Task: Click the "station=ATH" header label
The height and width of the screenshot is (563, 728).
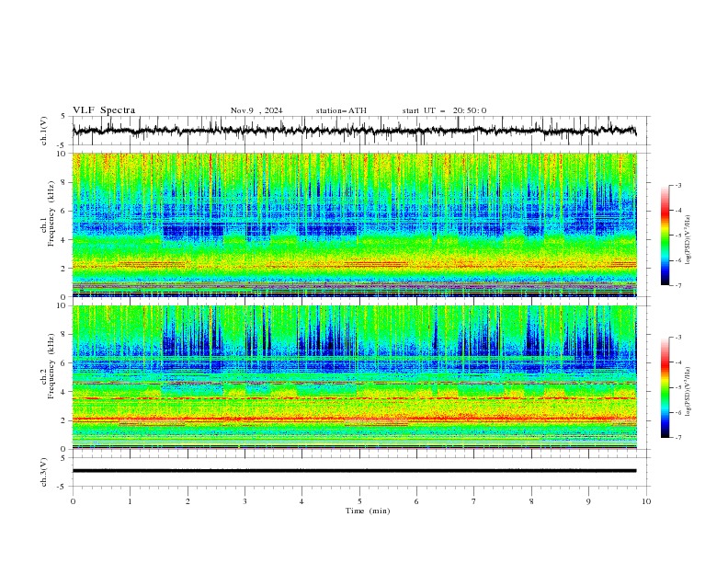Action: point(341,110)
